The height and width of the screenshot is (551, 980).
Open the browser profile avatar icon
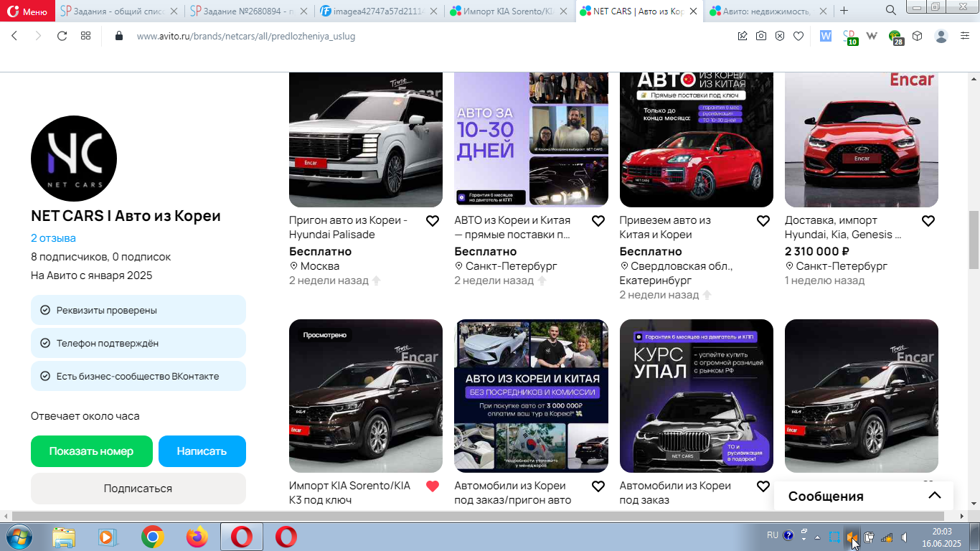942,36
